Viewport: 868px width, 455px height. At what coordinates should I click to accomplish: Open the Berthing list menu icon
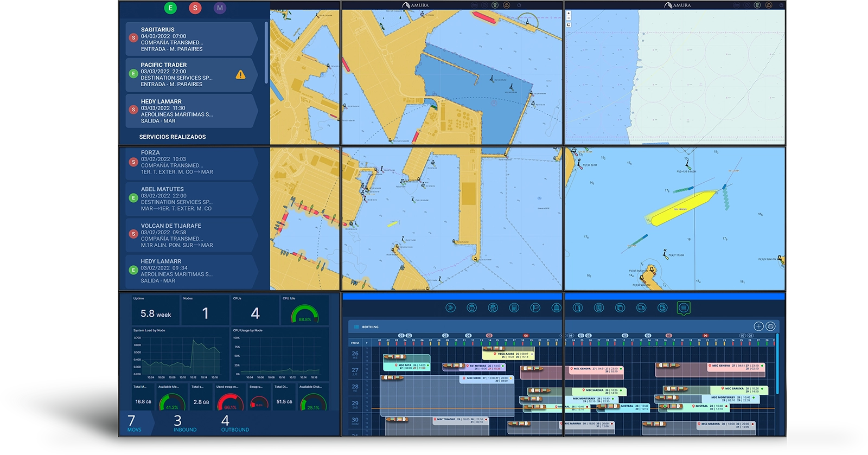pyautogui.click(x=356, y=327)
